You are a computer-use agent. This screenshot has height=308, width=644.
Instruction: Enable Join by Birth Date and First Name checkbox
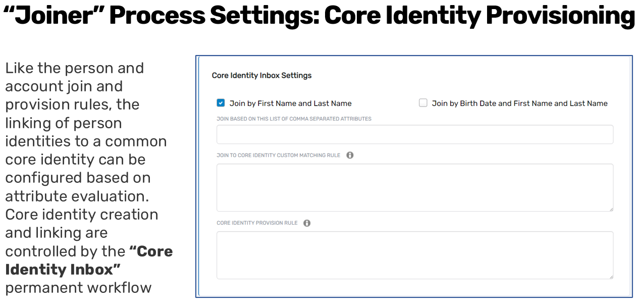tap(423, 103)
